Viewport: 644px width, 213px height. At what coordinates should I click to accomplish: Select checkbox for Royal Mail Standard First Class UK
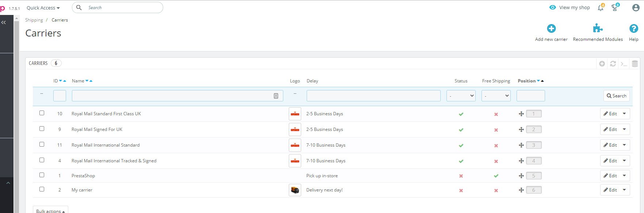pyautogui.click(x=42, y=113)
